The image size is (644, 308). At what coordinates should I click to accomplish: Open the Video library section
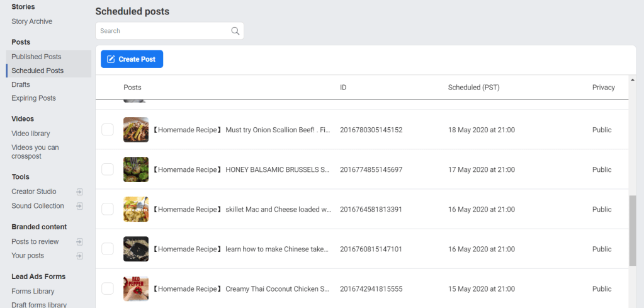coord(30,134)
